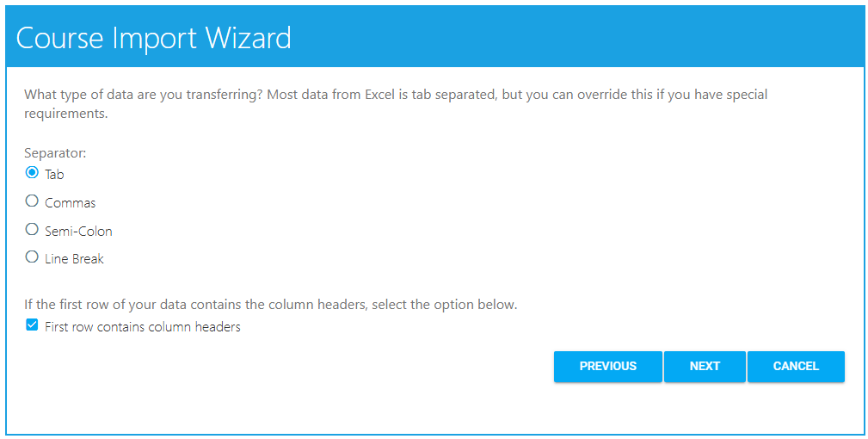Image resolution: width=868 pixels, height=439 pixels.
Task: Proceed with the NEXT button
Action: 705,366
